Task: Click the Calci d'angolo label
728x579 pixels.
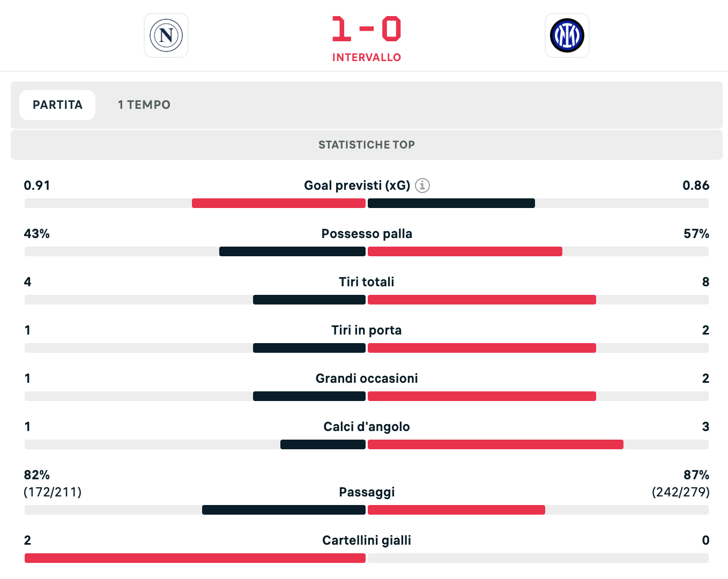Action: tap(367, 427)
